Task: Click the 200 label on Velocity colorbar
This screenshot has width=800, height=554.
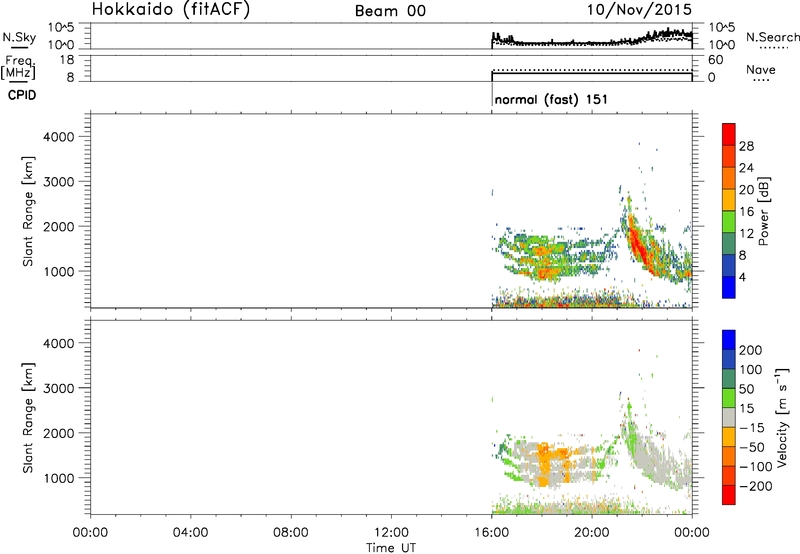Action: tap(751, 350)
